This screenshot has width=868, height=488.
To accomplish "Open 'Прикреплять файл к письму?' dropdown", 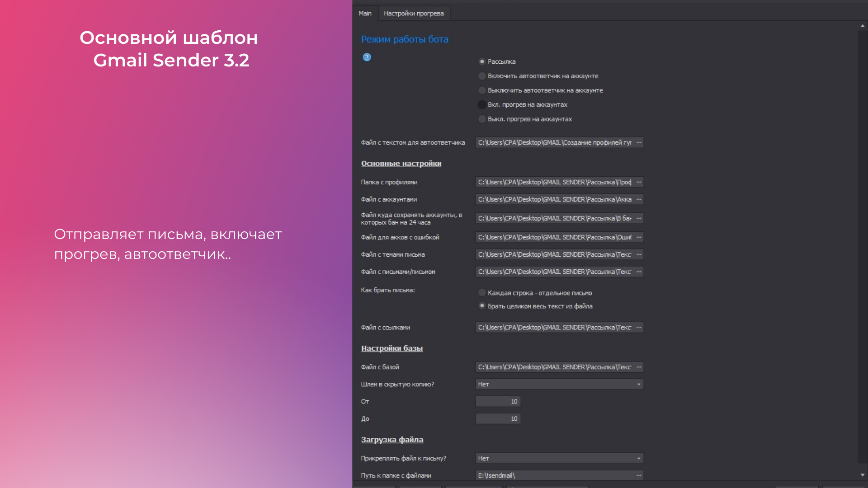I will click(560, 459).
